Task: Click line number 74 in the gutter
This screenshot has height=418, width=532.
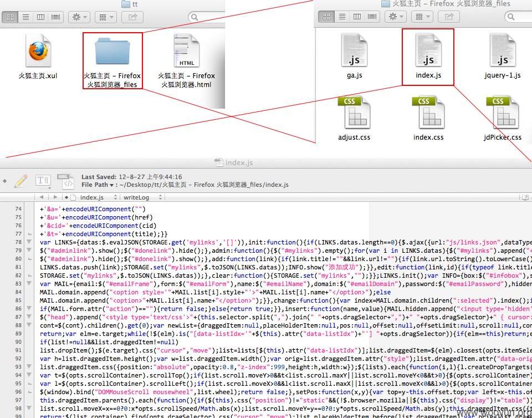Action: (18, 209)
